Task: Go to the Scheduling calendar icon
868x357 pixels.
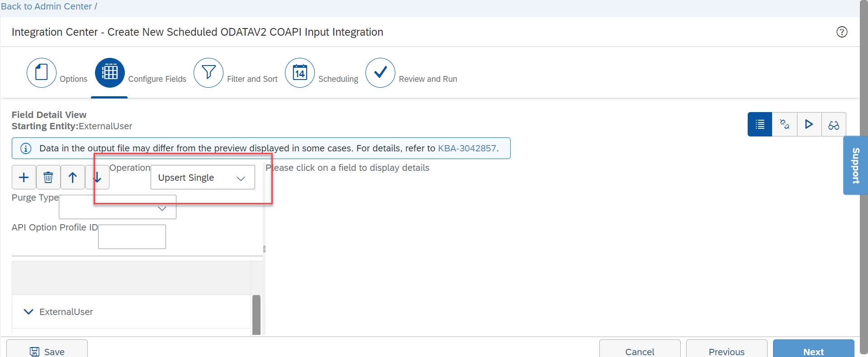Action: 300,72
